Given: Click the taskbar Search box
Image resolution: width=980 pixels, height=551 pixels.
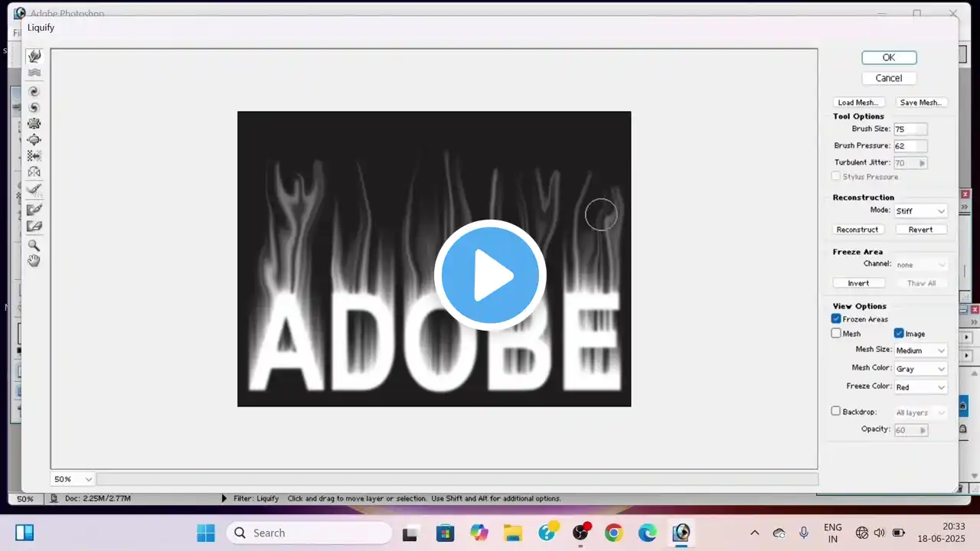Looking at the screenshot, I should [309, 533].
